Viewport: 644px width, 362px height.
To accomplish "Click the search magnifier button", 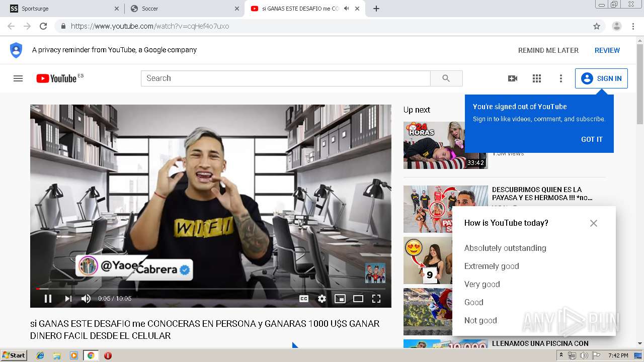I will click(x=446, y=78).
